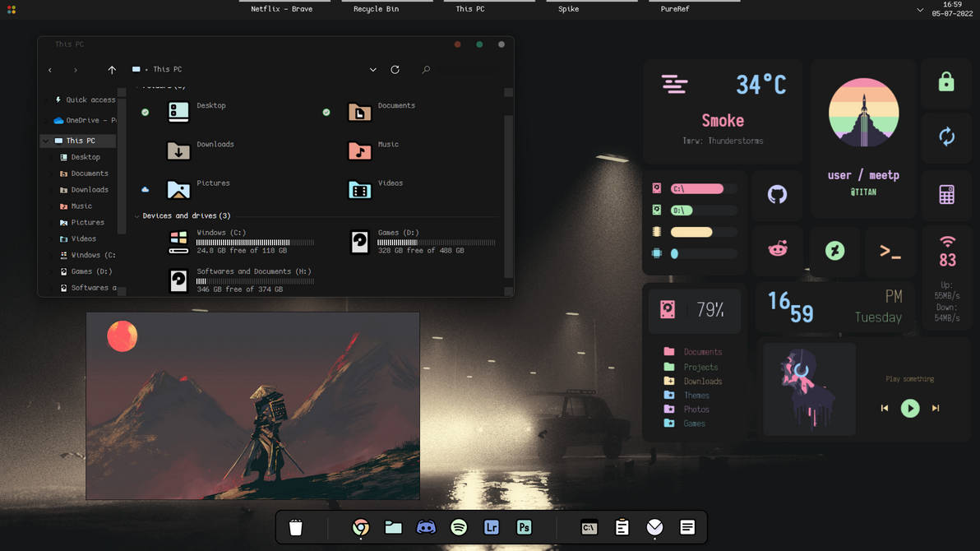Launch the terminal from the prompt widget
This screenshot has width=980, height=551.
click(891, 251)
